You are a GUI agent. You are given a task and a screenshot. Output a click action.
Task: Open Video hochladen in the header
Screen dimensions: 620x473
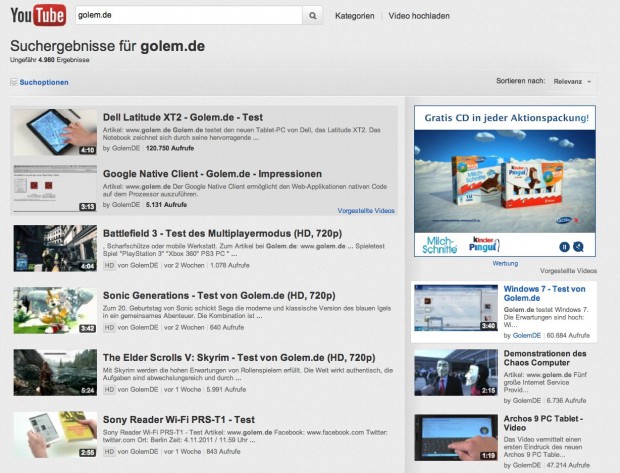[419, 16]
